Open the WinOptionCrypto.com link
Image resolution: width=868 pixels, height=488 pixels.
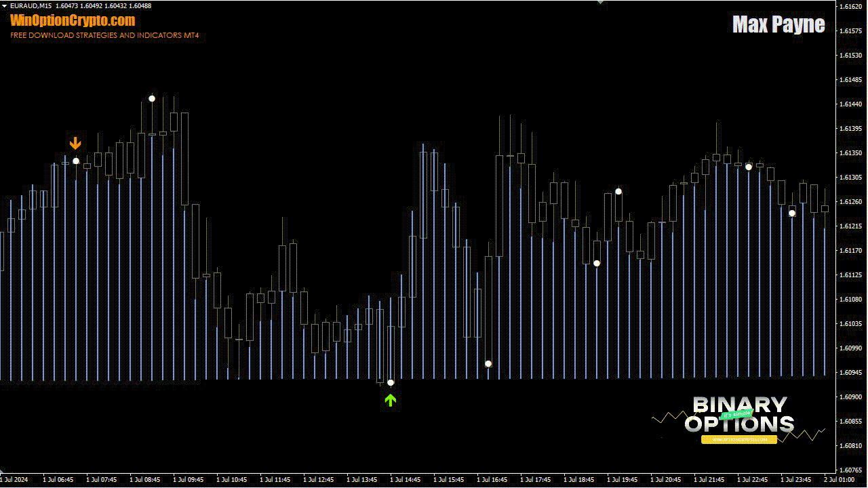(x=72, y=20)
